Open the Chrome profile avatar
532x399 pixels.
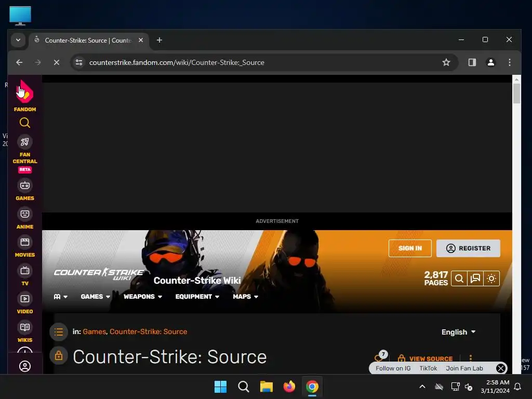point(490,62)
